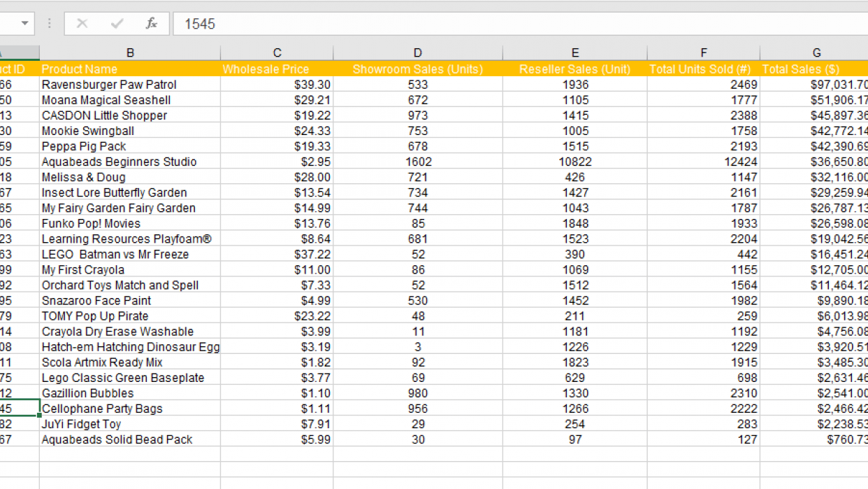Click the $39.30 wholesale price for Ravensburger

[x=277, y=85]
